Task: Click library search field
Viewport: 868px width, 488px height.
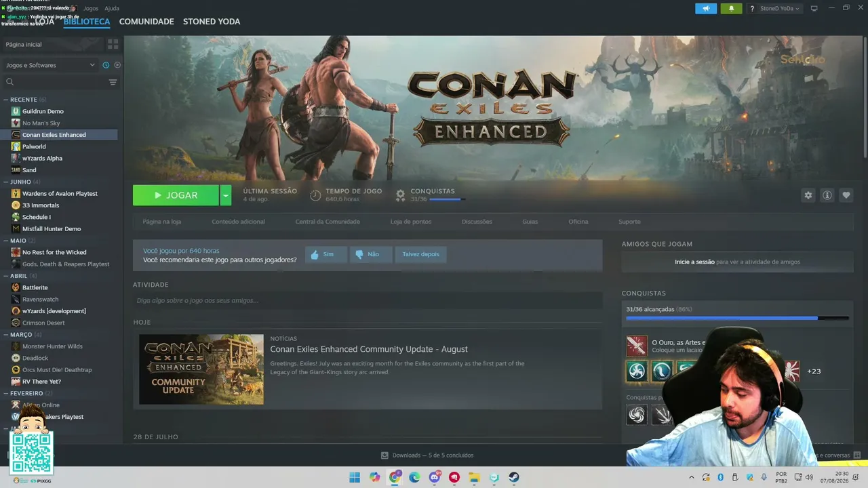Action: click(54, 82)
